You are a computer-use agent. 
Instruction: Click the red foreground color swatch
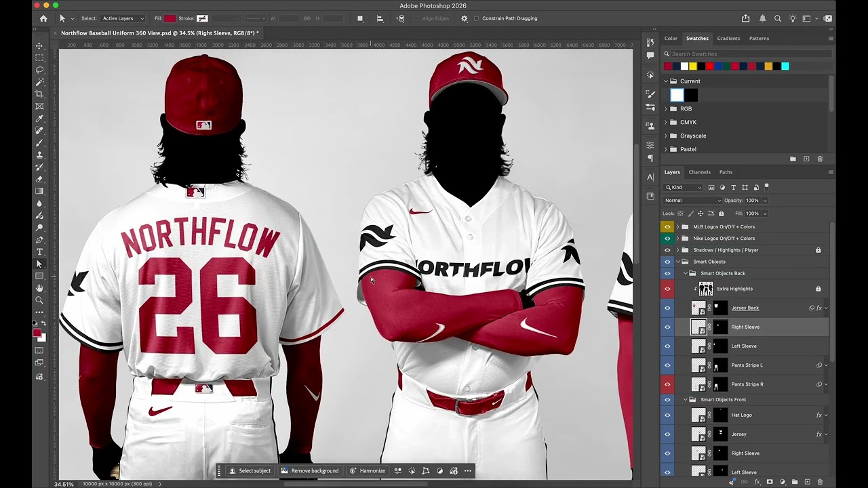click(x=37, y=333)
